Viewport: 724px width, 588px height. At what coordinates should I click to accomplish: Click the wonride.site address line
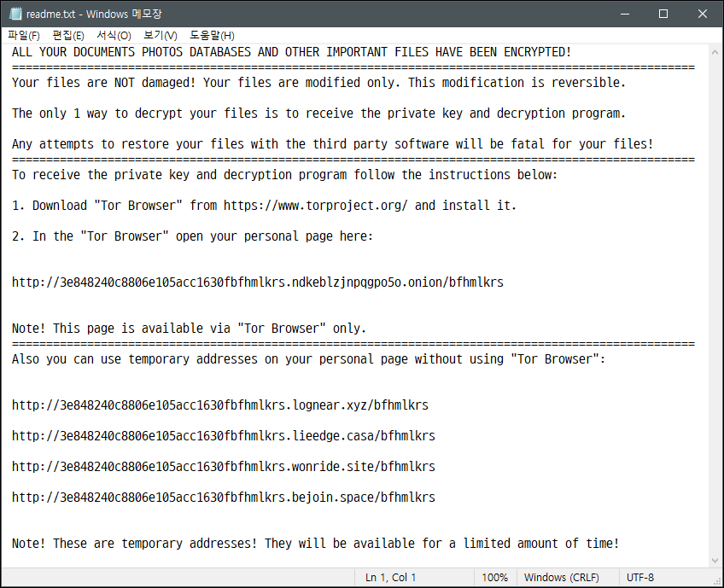(x=224, y=467)
